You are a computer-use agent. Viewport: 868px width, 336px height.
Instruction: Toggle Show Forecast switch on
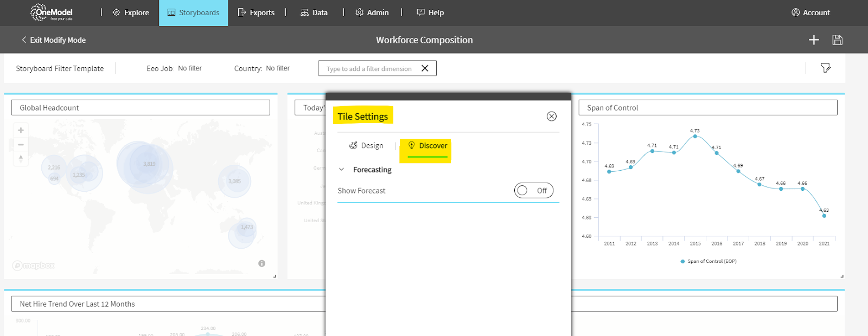pyautogui.click(x=533, y=190)
